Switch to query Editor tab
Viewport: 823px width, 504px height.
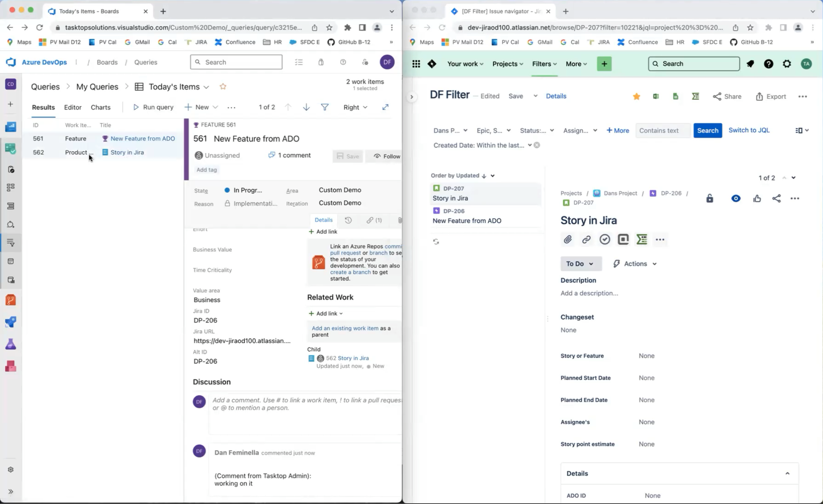pos(72,107)
